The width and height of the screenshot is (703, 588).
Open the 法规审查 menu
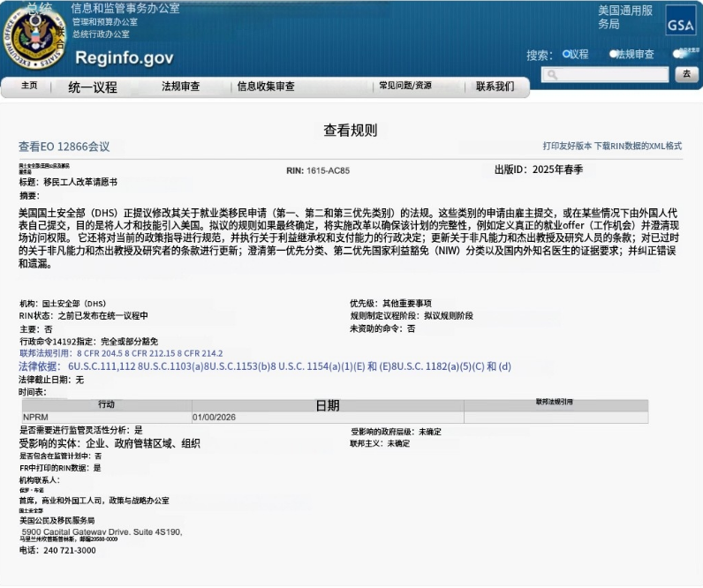click(180, 87)
